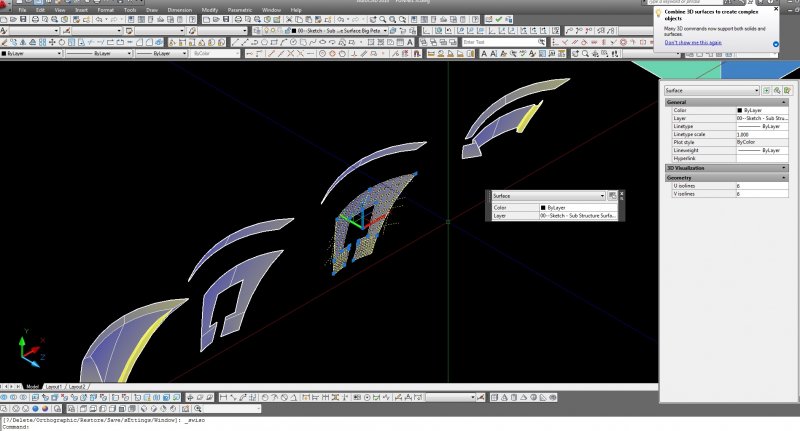Close the Quick Properties panel
The width and height of the screenshot is (800, 431).
(621, 193)
